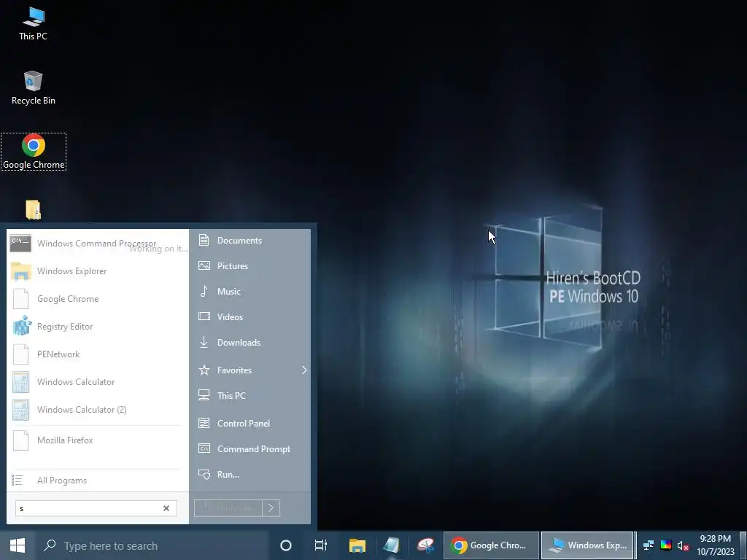
Task: Click the muted volume tray icon
Action: (x=683, y=545)
